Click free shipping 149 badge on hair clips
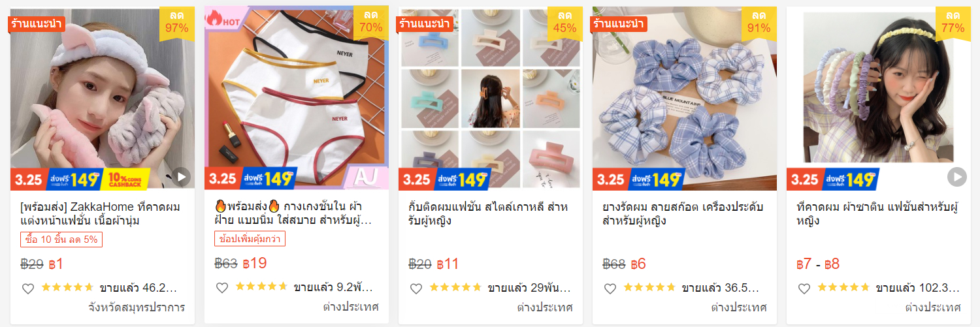980x327 pixels. click(x=464, y=179)
